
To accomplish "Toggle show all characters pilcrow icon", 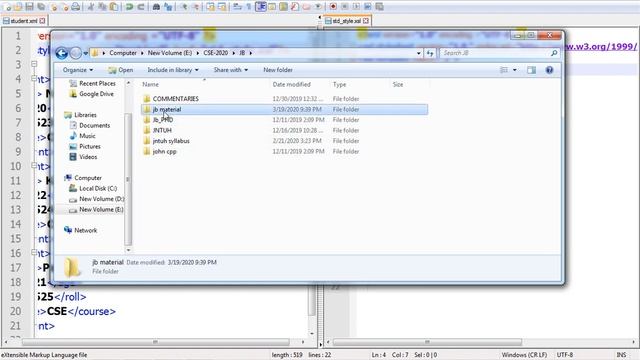I will [x=249, y=7].
